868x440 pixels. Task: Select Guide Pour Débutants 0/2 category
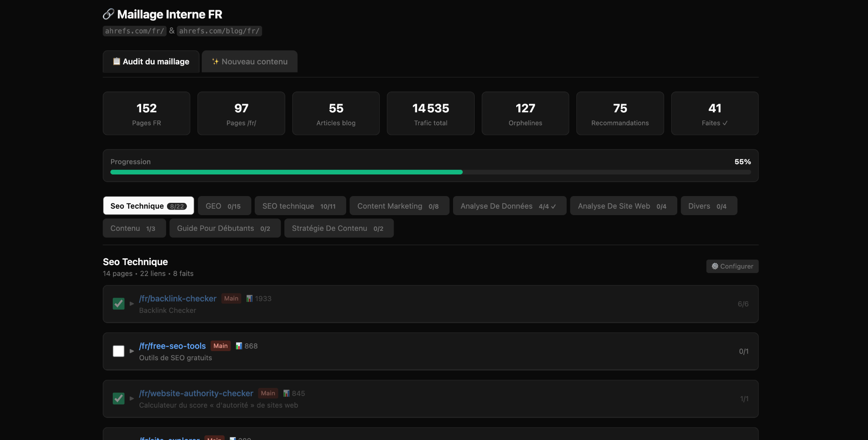(225, 228)
